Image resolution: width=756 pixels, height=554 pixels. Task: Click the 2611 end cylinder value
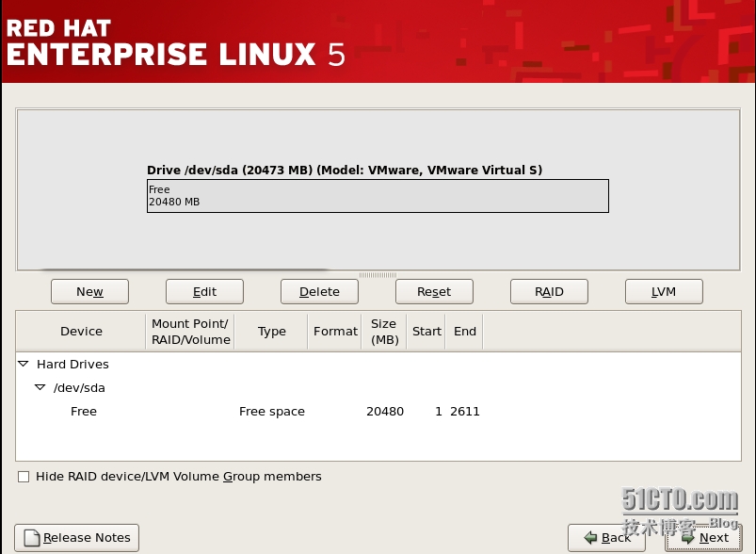465,411
